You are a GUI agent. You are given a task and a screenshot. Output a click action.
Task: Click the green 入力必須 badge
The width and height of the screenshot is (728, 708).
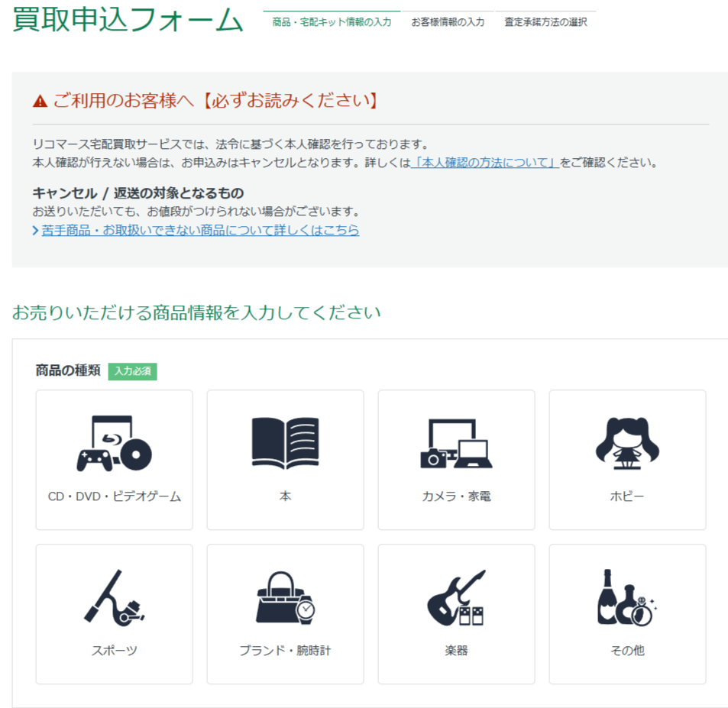(132, 371)
